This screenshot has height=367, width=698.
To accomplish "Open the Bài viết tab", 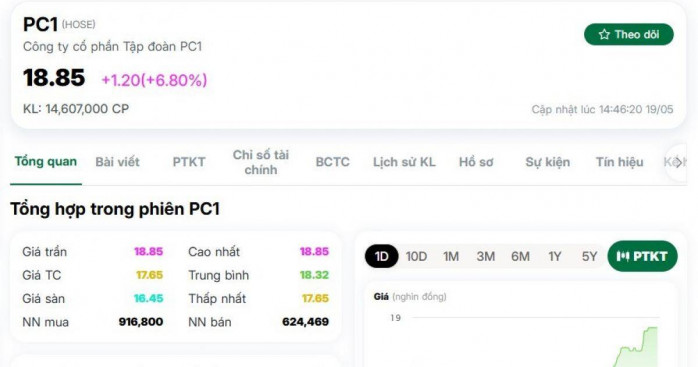I will click(117, 162).
